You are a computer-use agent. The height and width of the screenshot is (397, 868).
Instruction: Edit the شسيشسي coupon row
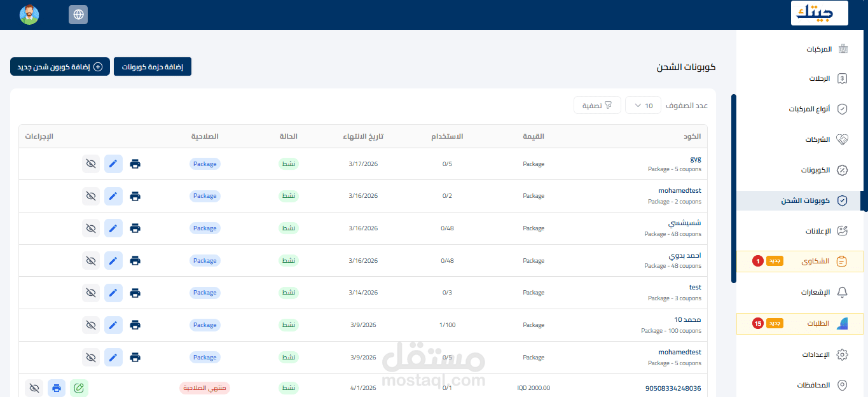coord(113,228)
